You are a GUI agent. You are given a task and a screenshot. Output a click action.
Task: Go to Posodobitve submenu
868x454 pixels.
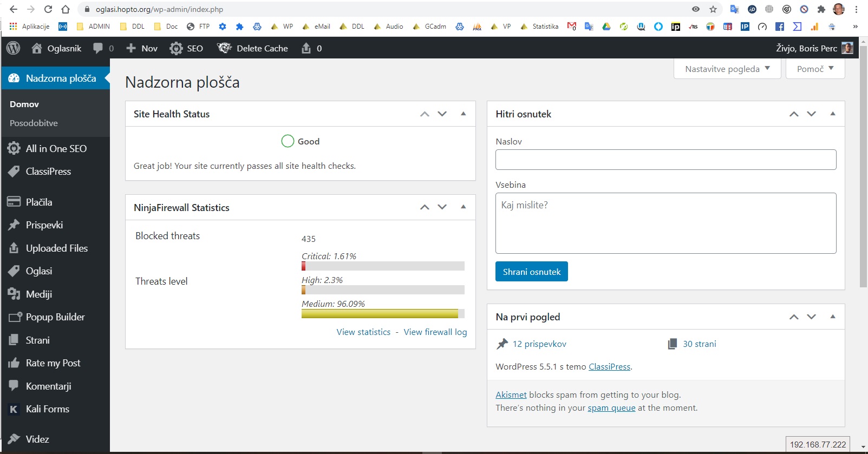pyautogui.click(x=34, y=123)
